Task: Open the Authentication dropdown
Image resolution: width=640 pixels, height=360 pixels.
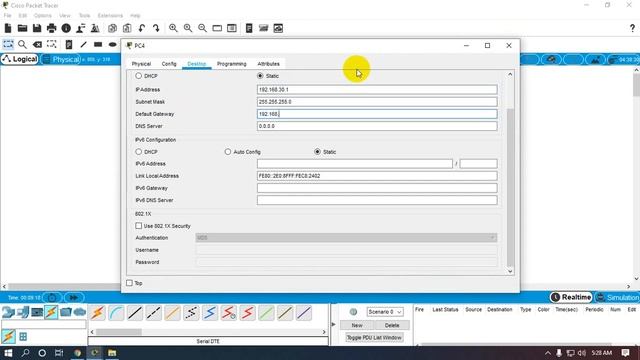Action: coord(346,238)
